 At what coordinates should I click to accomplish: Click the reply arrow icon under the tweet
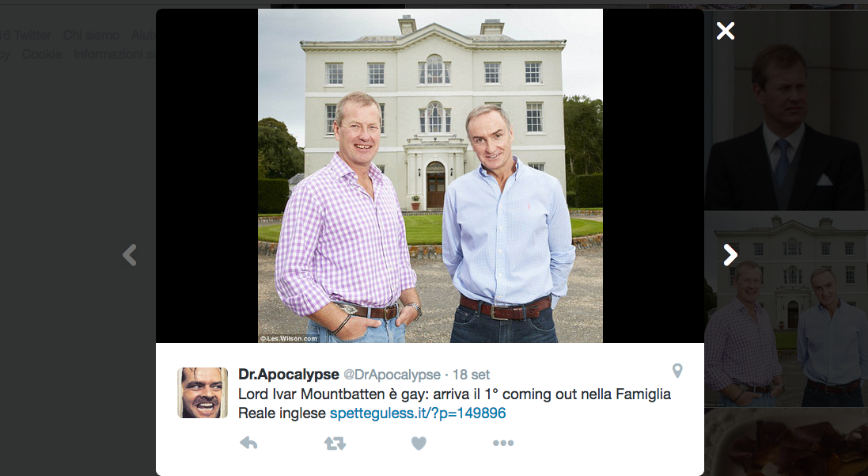[x=248, y=443]
